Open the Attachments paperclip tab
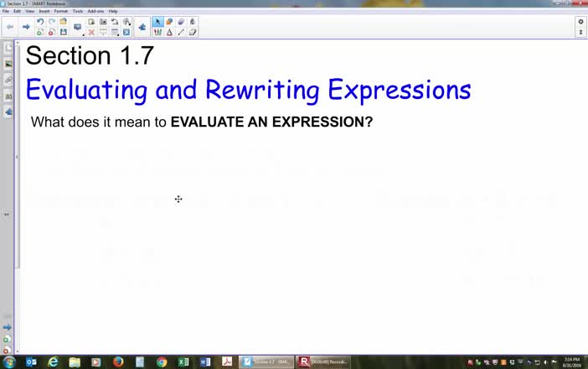This screenshot has height=369, width=588. 8,80
